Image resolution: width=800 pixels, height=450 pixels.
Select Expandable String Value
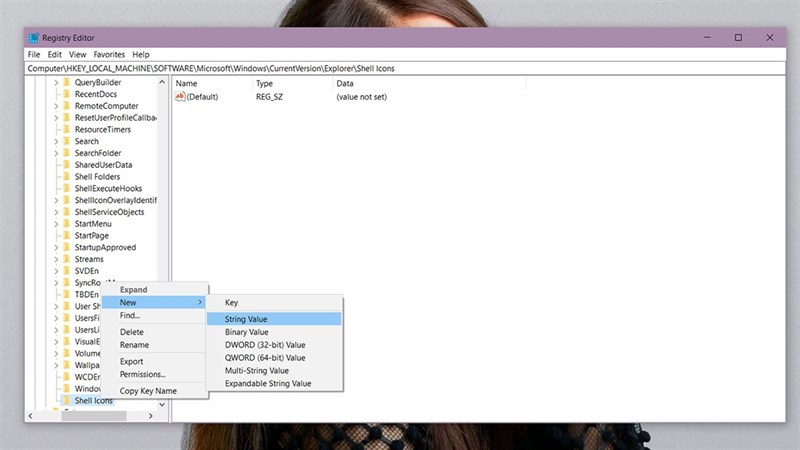[x=274, y=383]
